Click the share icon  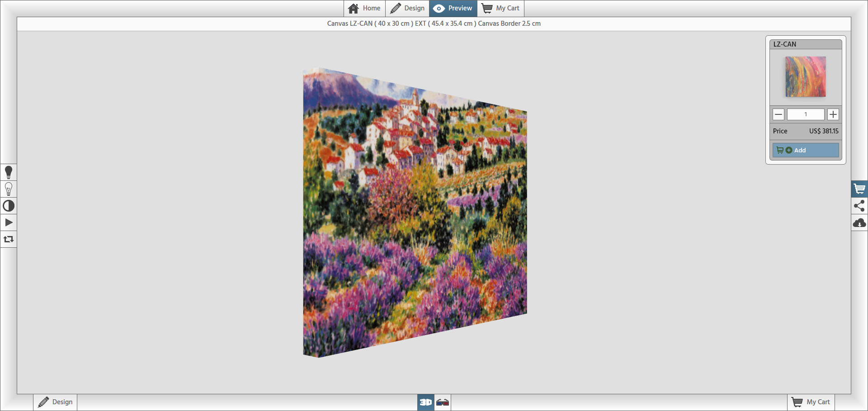(x=859, y=206)
